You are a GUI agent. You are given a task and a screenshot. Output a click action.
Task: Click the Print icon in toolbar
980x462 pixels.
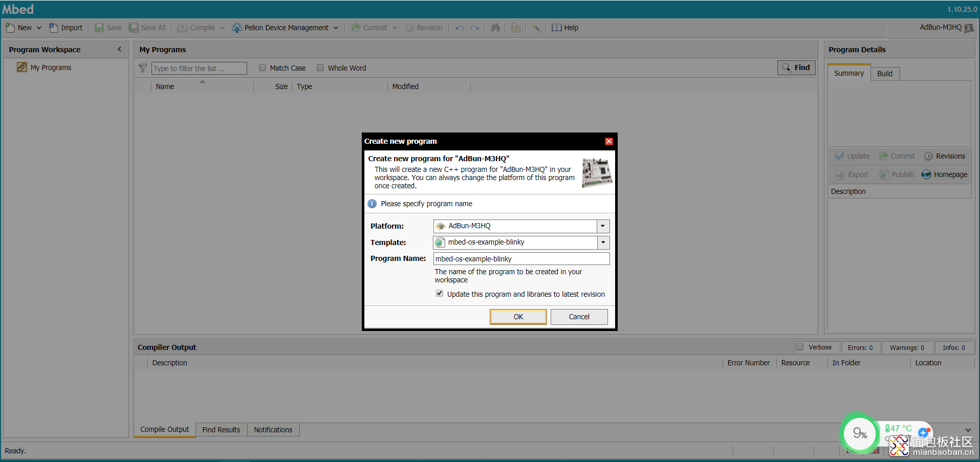coord(515,28)
